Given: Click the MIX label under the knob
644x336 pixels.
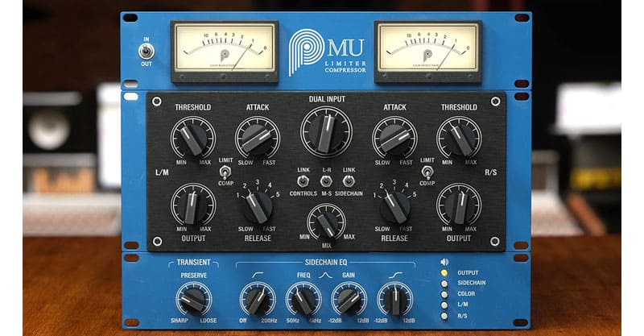Looking at the screenshot, I should (327, 246).
